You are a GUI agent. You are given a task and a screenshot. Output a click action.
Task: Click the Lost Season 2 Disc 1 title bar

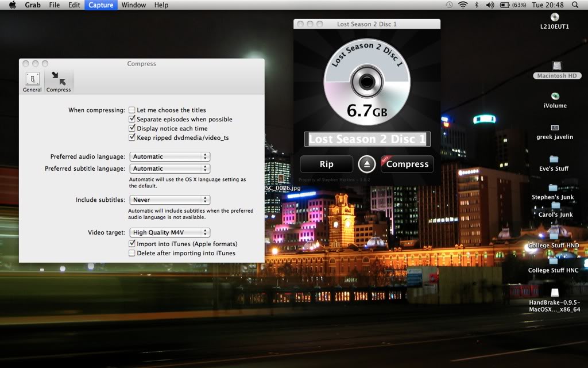click(367, 24)
